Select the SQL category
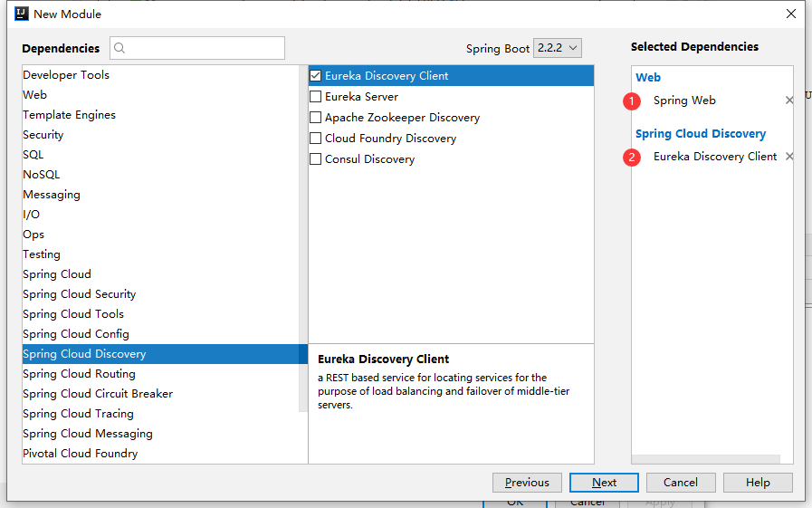Viewport: 812px width, 508px height. [160, 154]
